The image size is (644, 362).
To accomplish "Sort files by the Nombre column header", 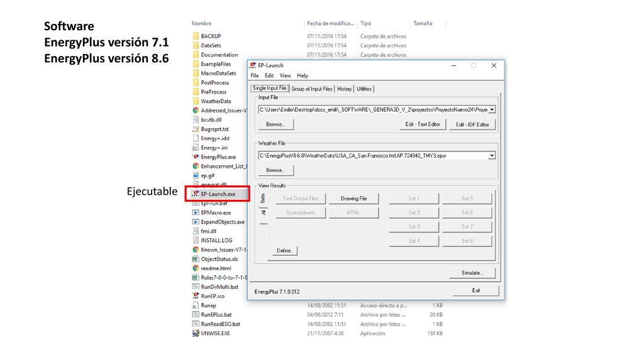I will (201, 23).
